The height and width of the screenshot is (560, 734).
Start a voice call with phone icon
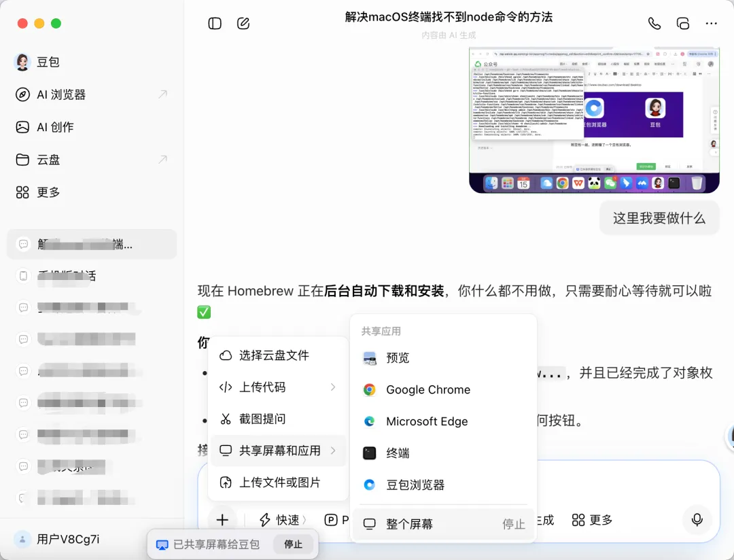(x=654, y=23)
